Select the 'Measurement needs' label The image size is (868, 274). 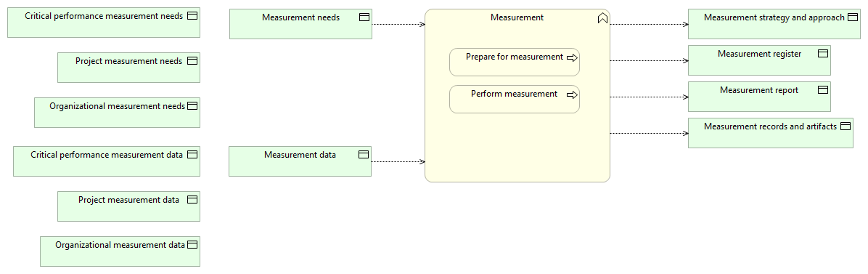(300, 17)
